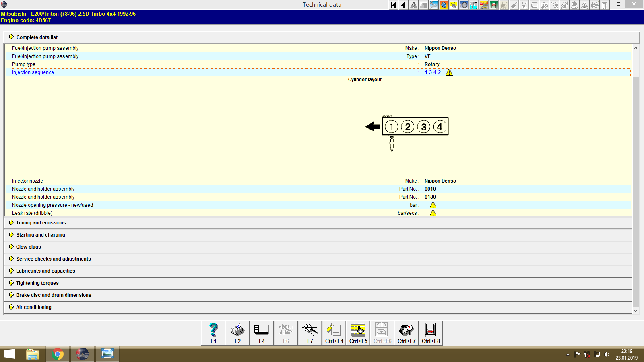Expand the Tuning and emissions section

pyautogui.click(x=41, y=223)
